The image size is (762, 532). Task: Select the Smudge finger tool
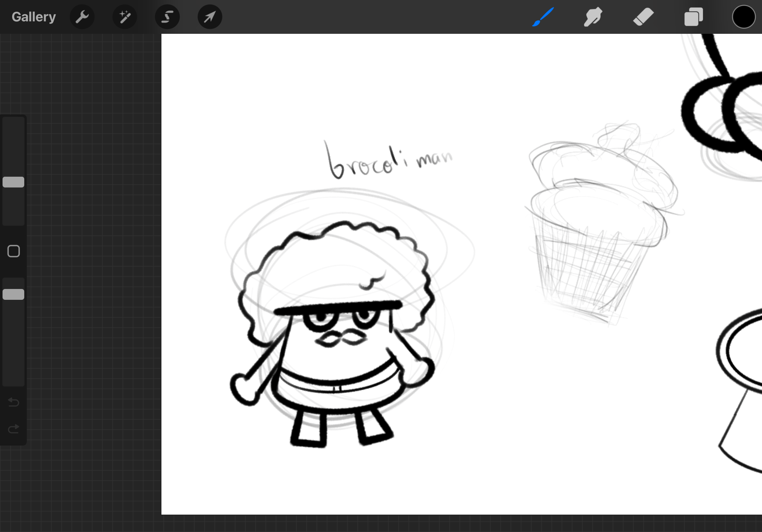[593, 17]
